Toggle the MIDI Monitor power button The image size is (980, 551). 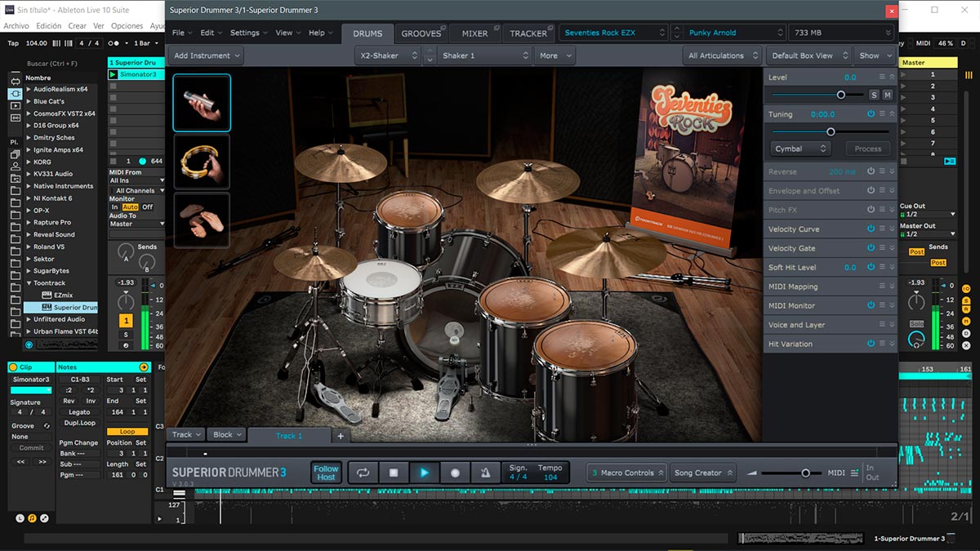[871, 305]
